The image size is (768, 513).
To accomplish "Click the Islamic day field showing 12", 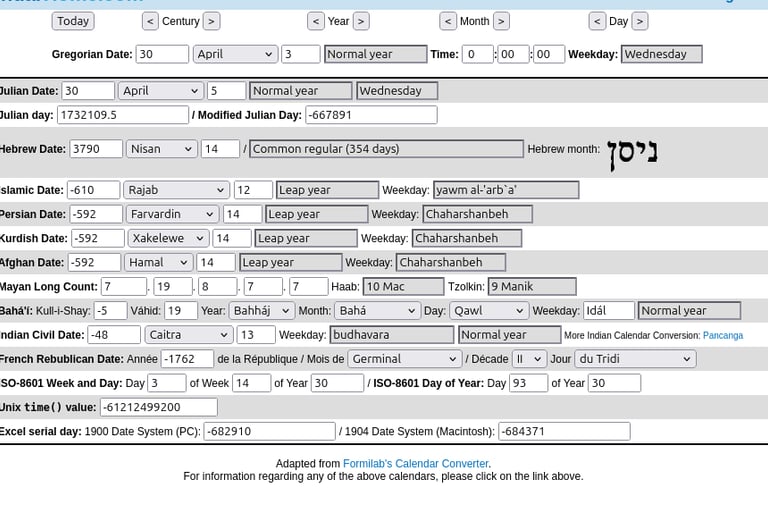I will click(x=253, y=190).
